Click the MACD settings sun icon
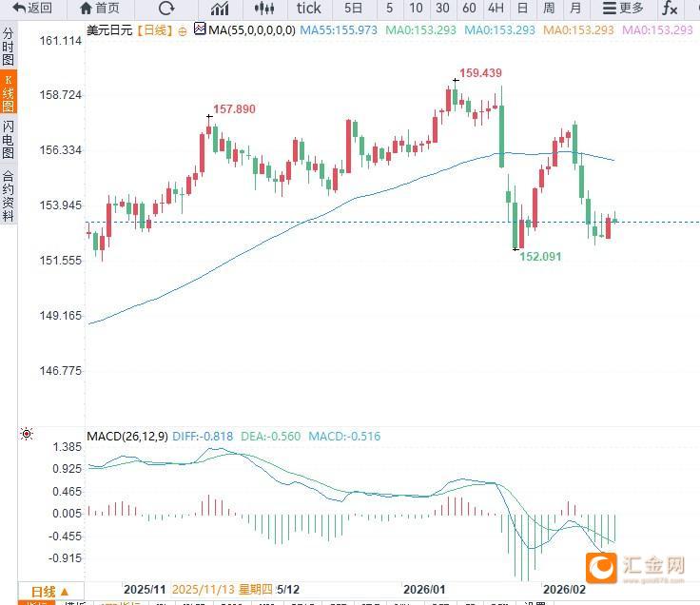The image size is (700, 605). (x=27, y=434)
